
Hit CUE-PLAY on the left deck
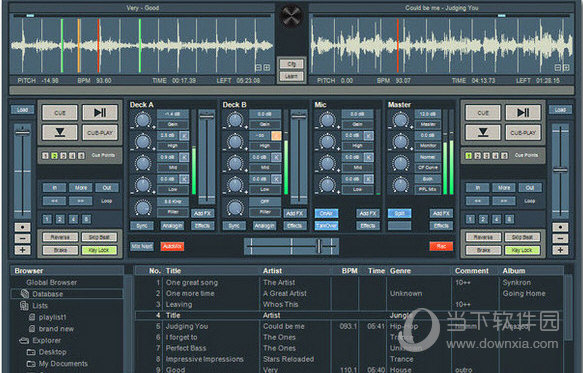100,132
